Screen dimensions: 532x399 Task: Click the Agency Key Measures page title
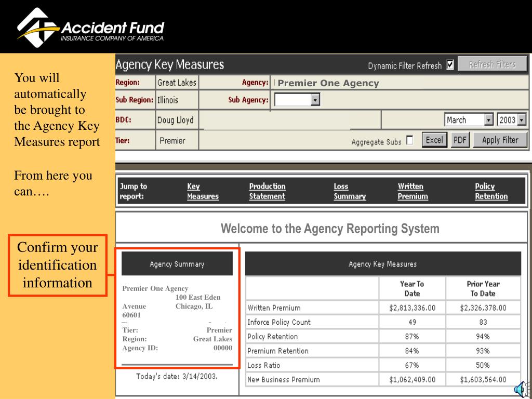(x=170, y=64)
